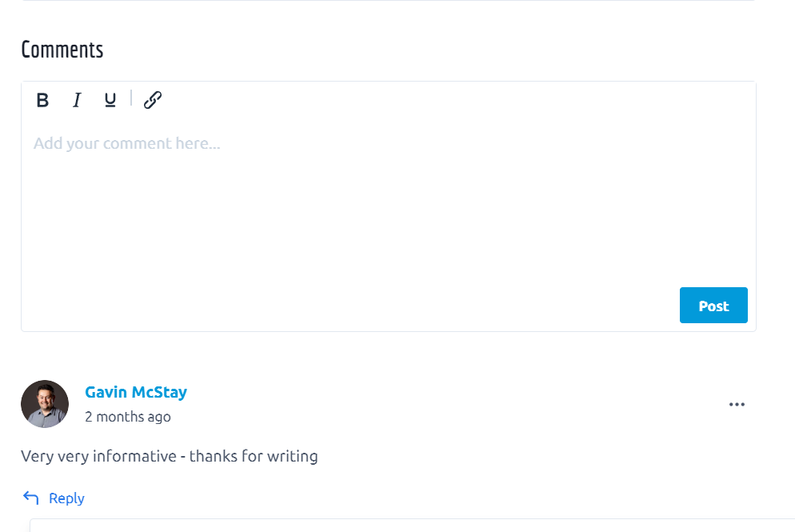Image resolution: width=795 pixels, height=532 pixels.
Task: Open the three-dot options on Gavin's comment
Action: click(737, 405)
